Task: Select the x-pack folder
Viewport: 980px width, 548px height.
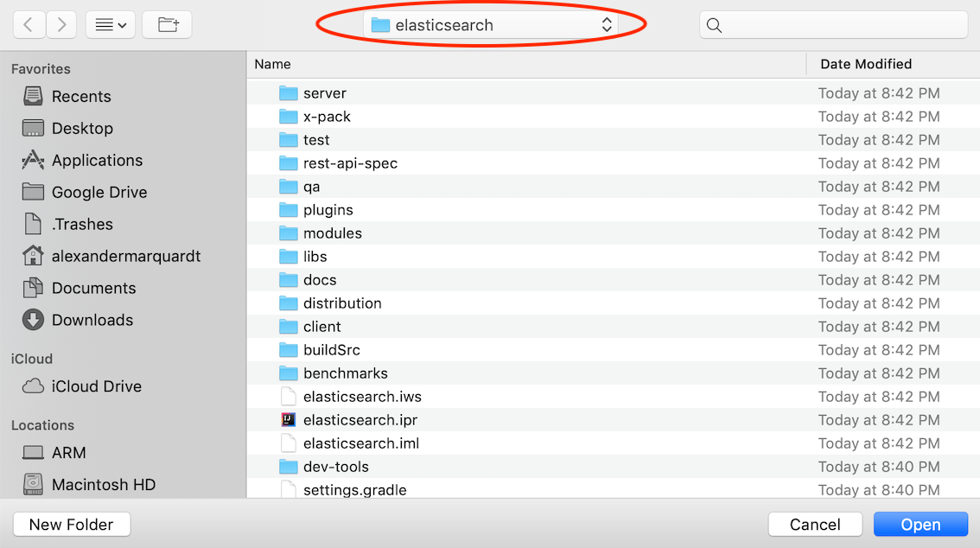Action: (x=613, y=116)
